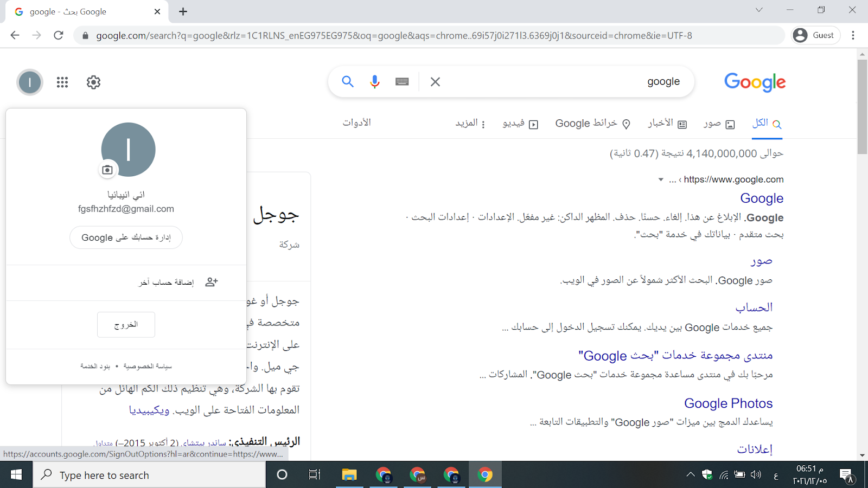Open the الحساب sitelink
This screenshot has width=868, height=488.
(x=754, y=307)
